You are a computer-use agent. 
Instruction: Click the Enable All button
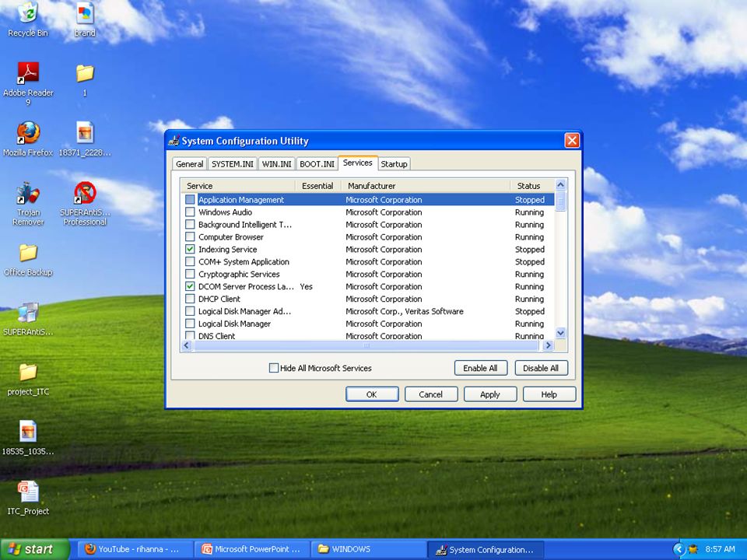coord(480,368)
